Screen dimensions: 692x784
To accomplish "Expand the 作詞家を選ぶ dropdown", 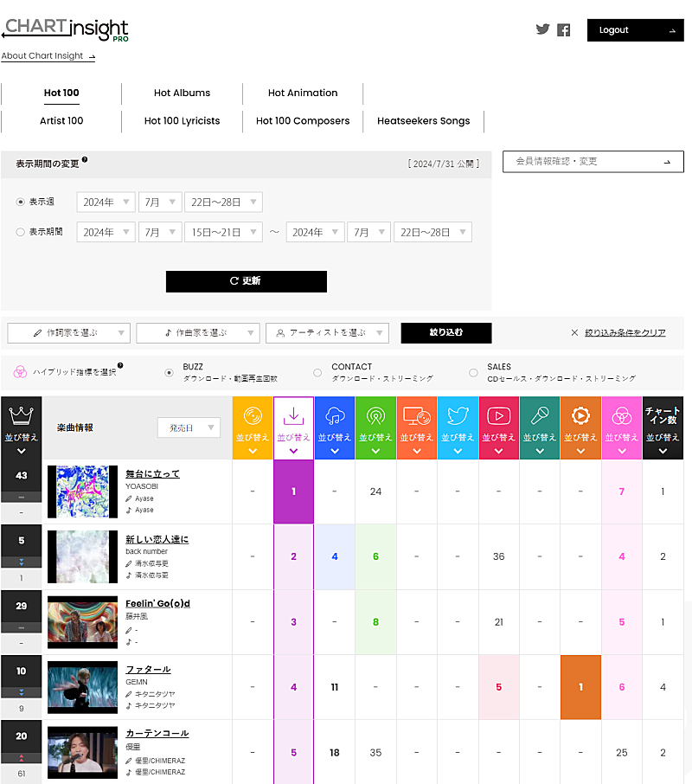I will tap(69, 333).
